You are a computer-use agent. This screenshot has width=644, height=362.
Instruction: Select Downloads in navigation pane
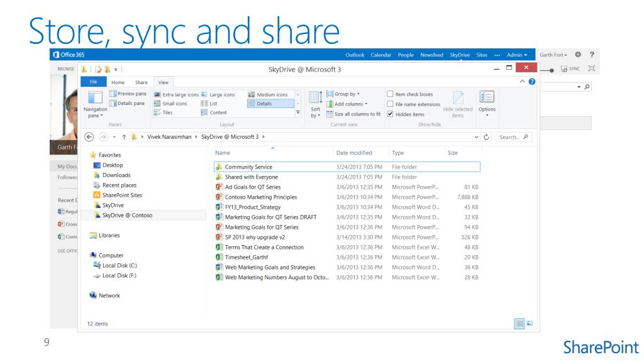(x=112, y=175)
